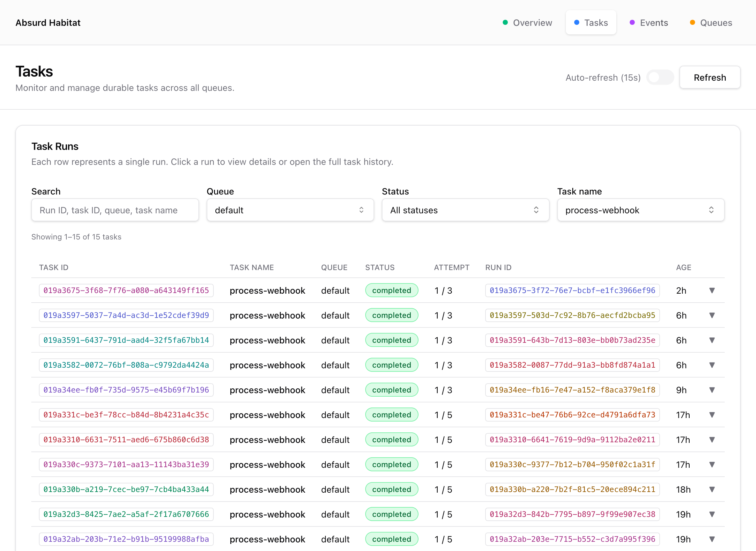Click run ID 019a3597-503d-7c92-8b76-aecfd2bcba95
The image size is (756, 551).
click(572, 315)
